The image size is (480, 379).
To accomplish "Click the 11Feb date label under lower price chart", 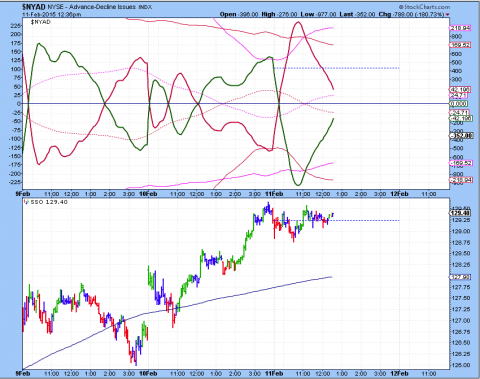I will (274, 373).
